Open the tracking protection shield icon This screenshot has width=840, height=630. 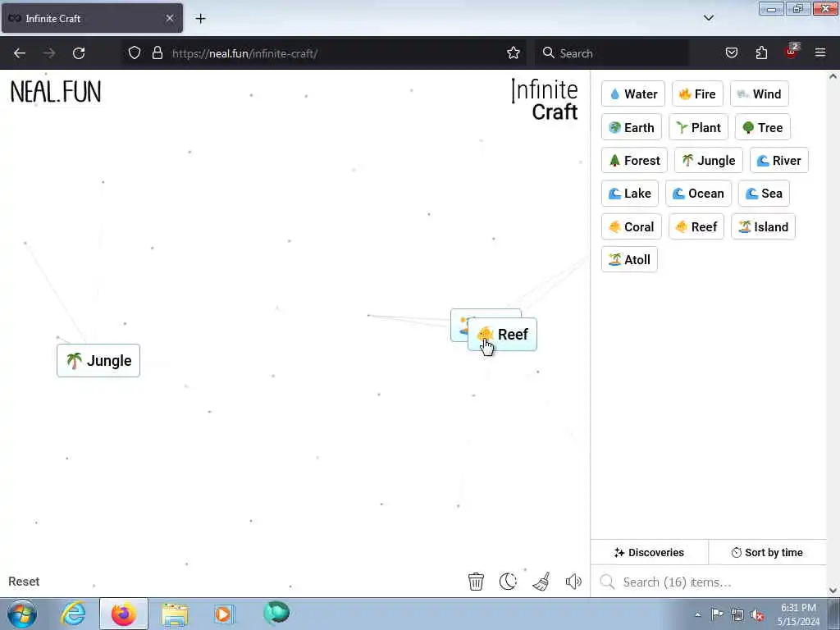pos(135,52)
